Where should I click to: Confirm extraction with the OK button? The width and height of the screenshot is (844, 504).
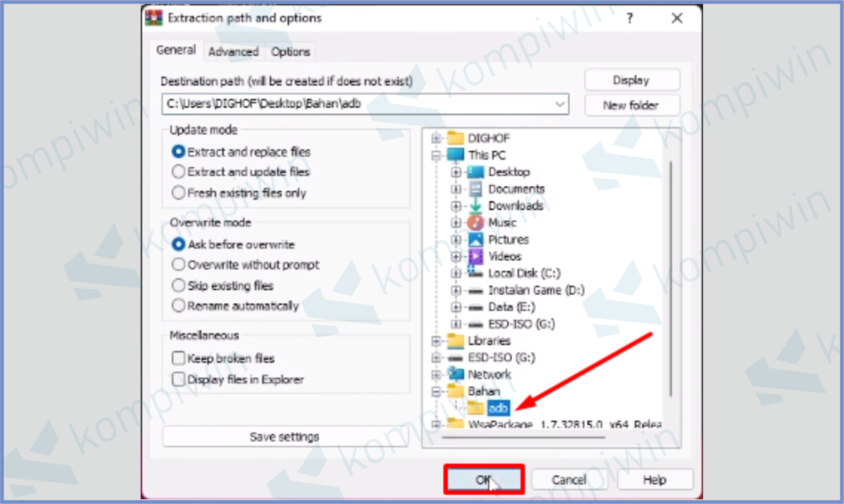point(483,479)
